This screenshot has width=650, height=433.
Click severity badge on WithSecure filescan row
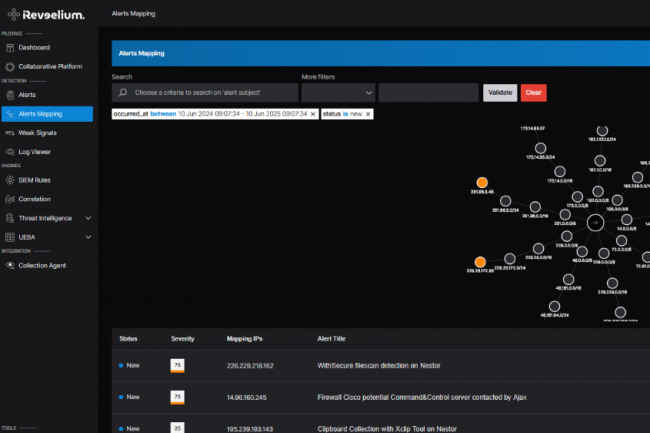177,365
